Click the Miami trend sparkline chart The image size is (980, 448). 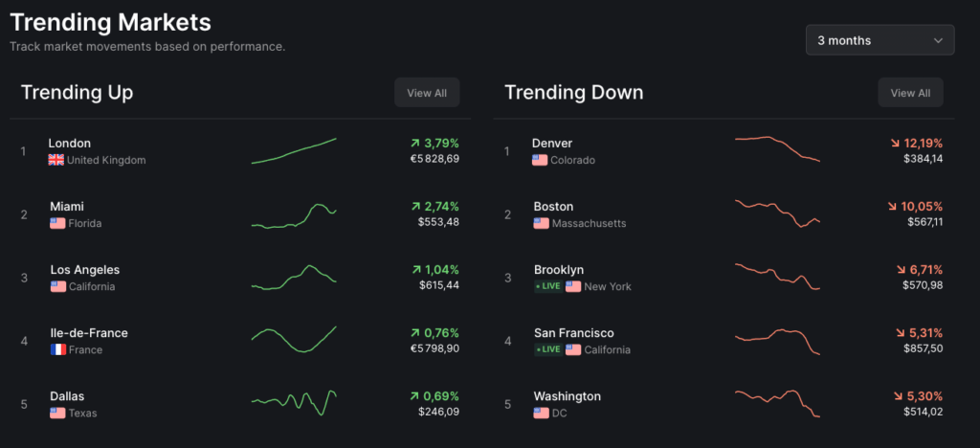[294, 215]
